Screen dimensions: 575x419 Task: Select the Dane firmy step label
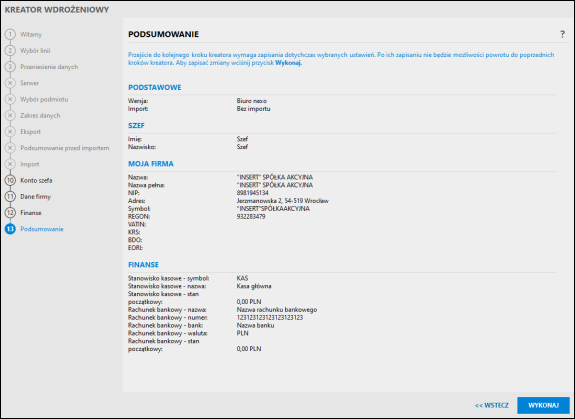coord(36,196)
